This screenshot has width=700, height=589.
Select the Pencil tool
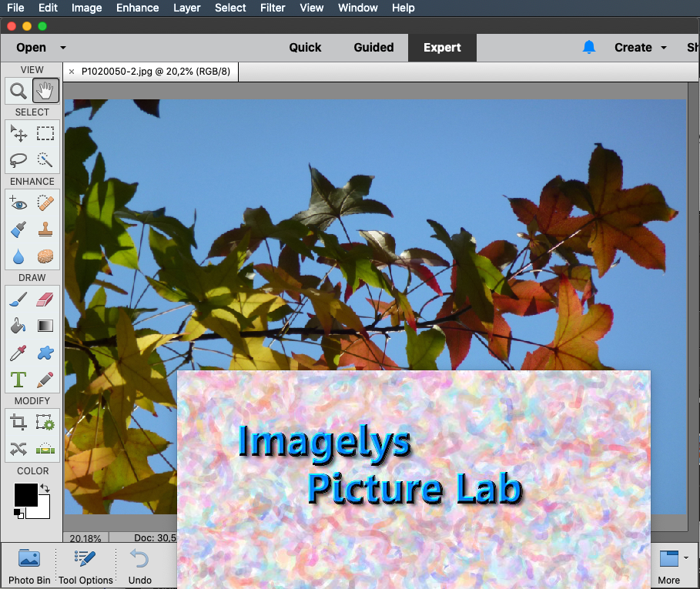pyautogui.click(x=45, y=380)
